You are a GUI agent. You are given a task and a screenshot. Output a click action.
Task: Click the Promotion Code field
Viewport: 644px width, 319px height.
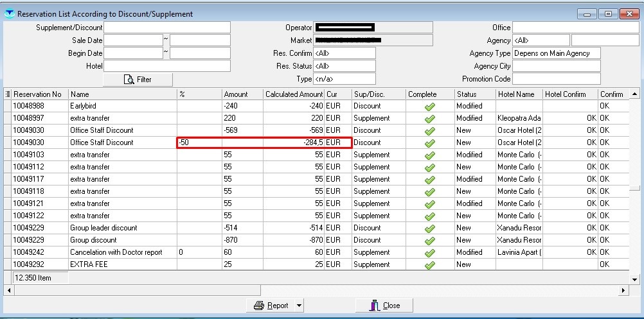(556, 79)
